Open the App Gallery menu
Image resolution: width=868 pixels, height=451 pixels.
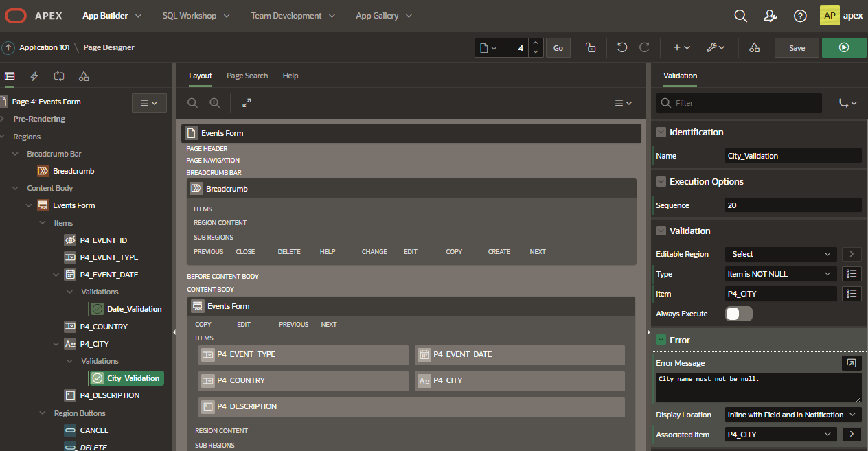pyautogui.click(x=384, y=16)
